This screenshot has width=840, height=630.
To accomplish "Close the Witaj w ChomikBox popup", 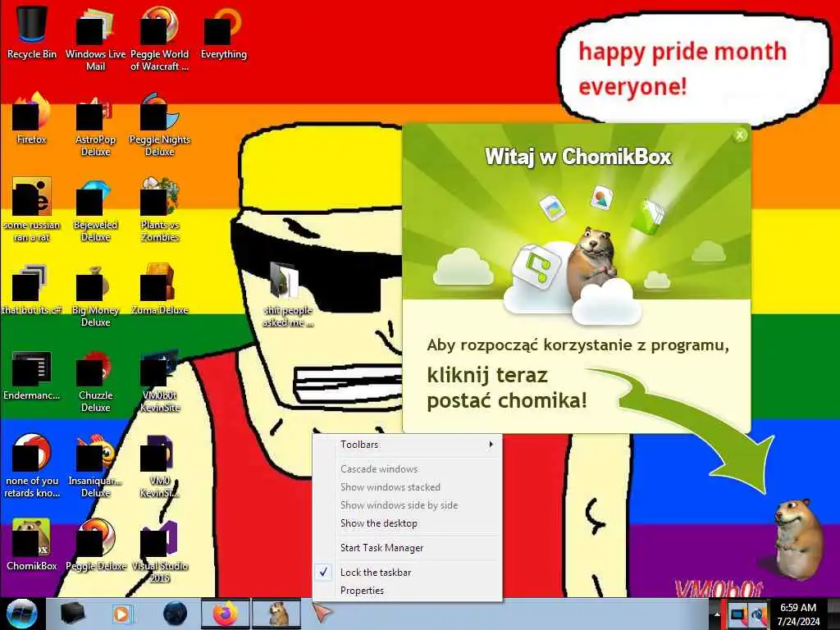I will pos(740,135).
